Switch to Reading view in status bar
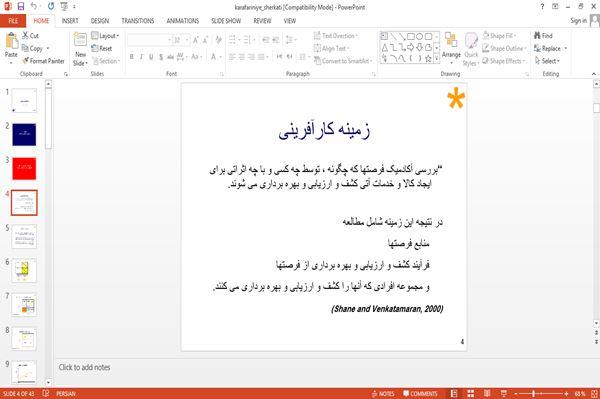This screenshot has width=600, height=399. [x=487, y=393]
